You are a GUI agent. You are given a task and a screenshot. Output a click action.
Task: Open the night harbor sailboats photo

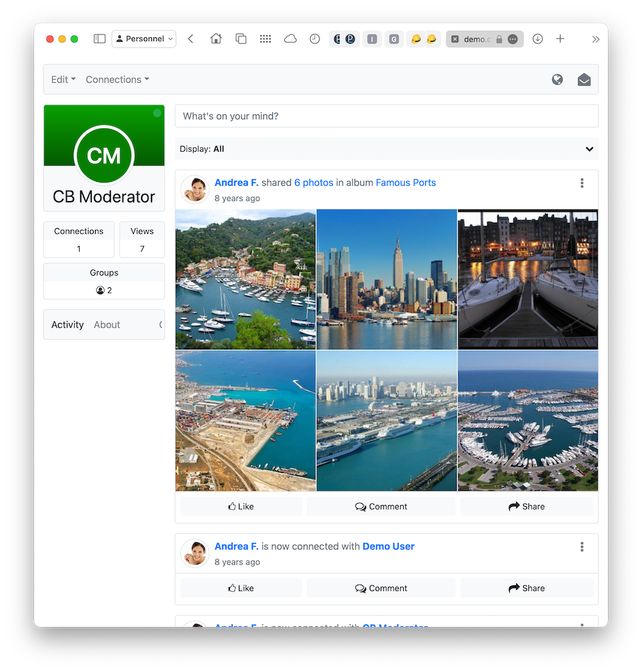tap(528, 279)
